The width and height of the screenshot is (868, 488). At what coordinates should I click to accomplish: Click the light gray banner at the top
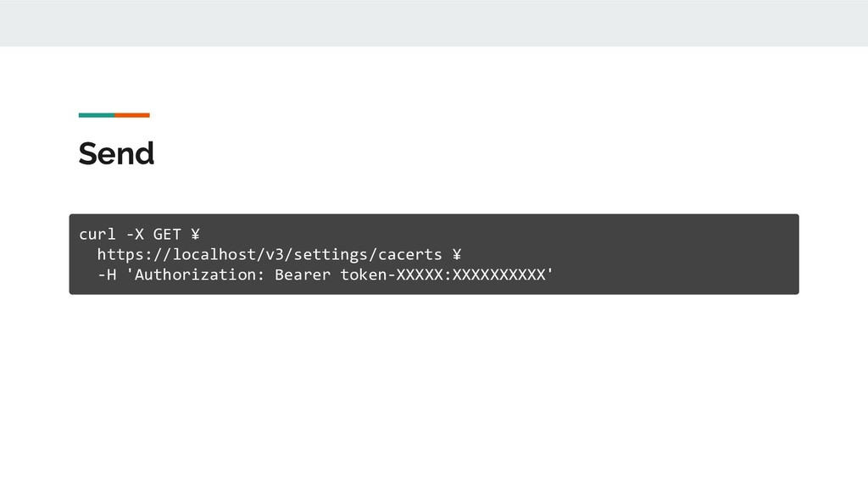tap(434, 23)
